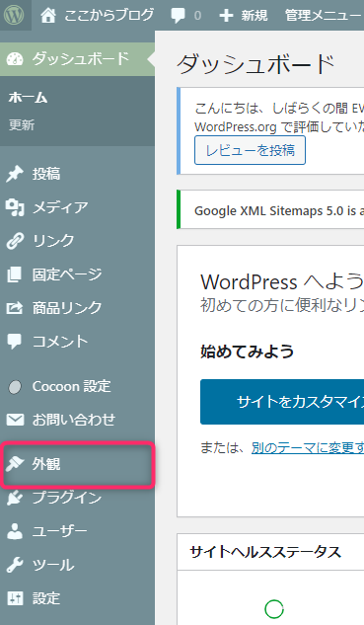Click the share icon for 商品リンク
Image resolution: width=364 pixels, height=625 pixels.
click(15, 308)
